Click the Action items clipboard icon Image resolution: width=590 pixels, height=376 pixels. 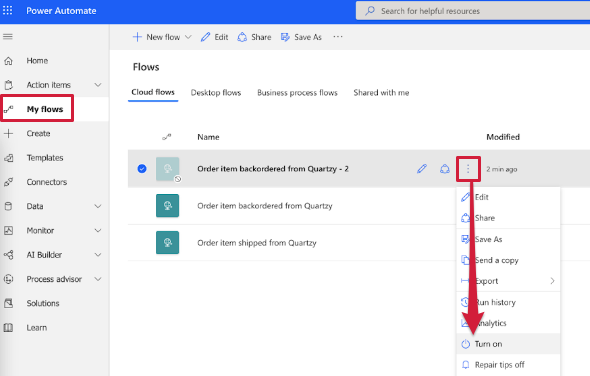pyautogui.click(x=8, y=85)
